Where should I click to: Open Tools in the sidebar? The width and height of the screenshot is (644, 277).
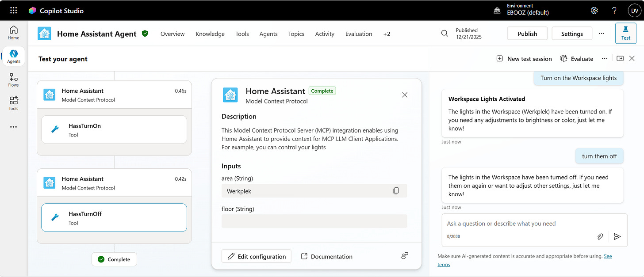click(14, 103)
